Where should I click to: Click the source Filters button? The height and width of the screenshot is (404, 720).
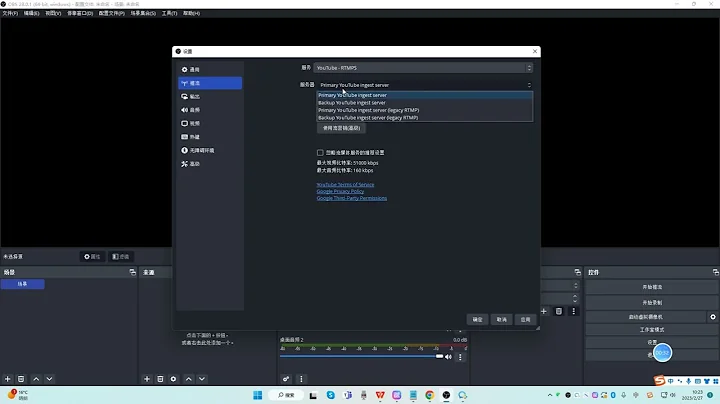[x=120, y=257]
